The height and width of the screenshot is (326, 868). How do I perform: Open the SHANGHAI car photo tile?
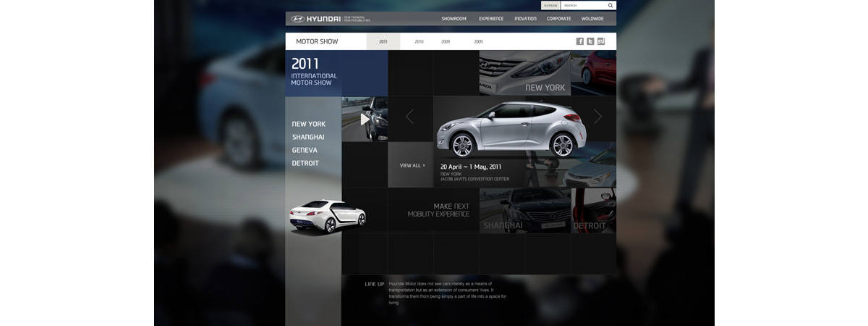(x=524, y=211)
